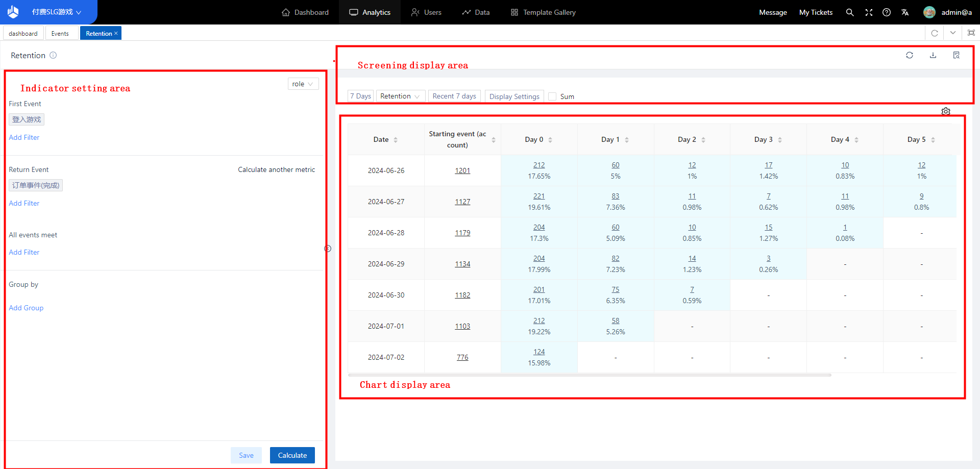
Task: Open help via the question mark icon
Action: coord(887,12)
